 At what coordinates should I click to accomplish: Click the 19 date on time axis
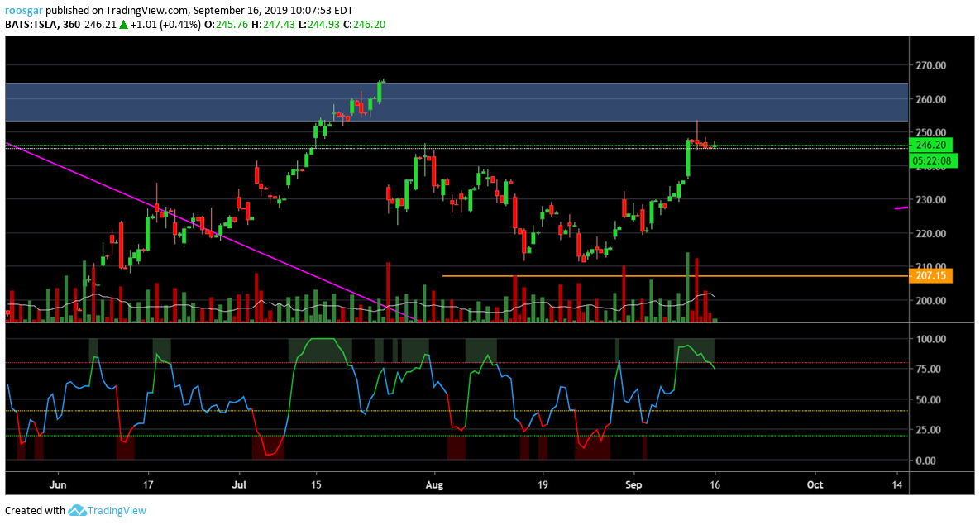542,485
